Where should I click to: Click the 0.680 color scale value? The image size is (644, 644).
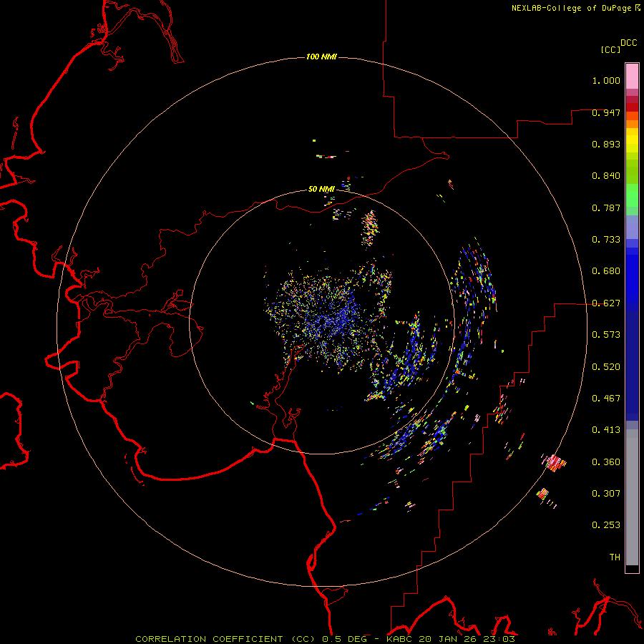(606, 271)
